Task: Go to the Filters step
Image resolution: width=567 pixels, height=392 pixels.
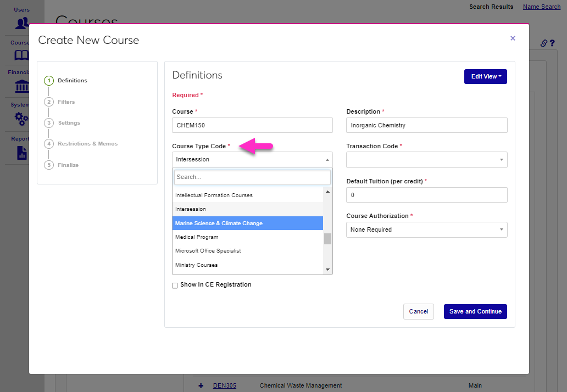Action: pyautogui.click(x=66, y=102)
